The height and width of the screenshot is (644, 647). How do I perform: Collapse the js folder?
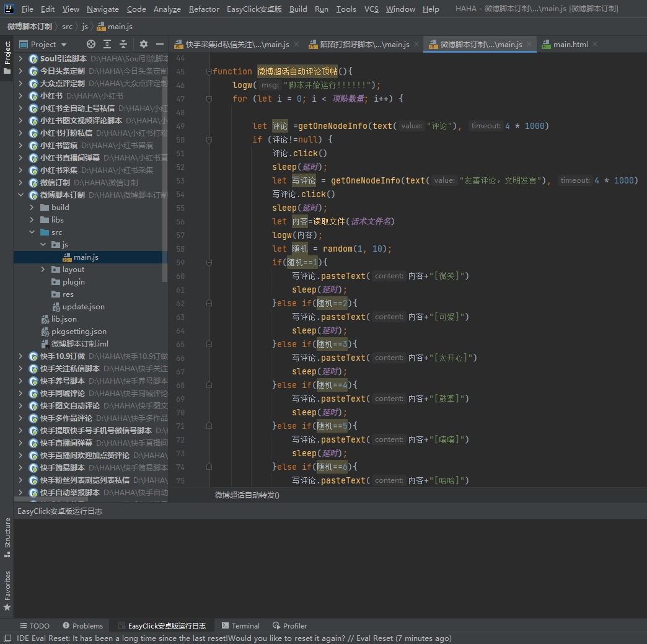(43, 244)
